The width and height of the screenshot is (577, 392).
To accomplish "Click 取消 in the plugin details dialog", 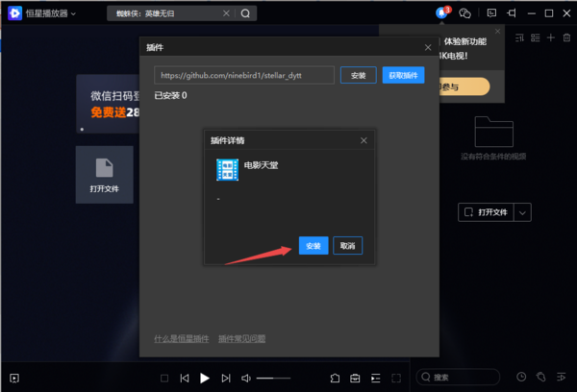I will 347,246.
